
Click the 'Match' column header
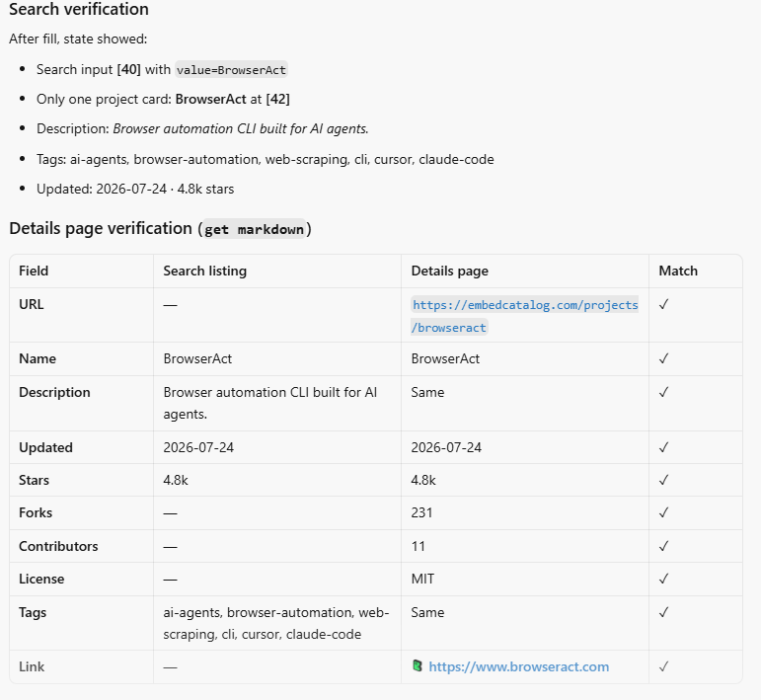tap(678, 271)
